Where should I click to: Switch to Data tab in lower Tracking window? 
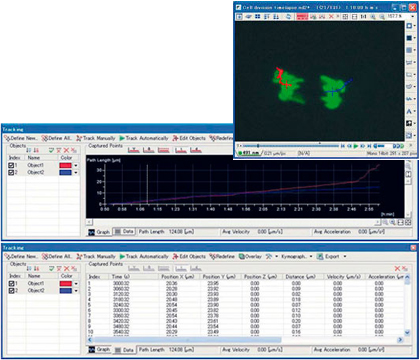124,350
